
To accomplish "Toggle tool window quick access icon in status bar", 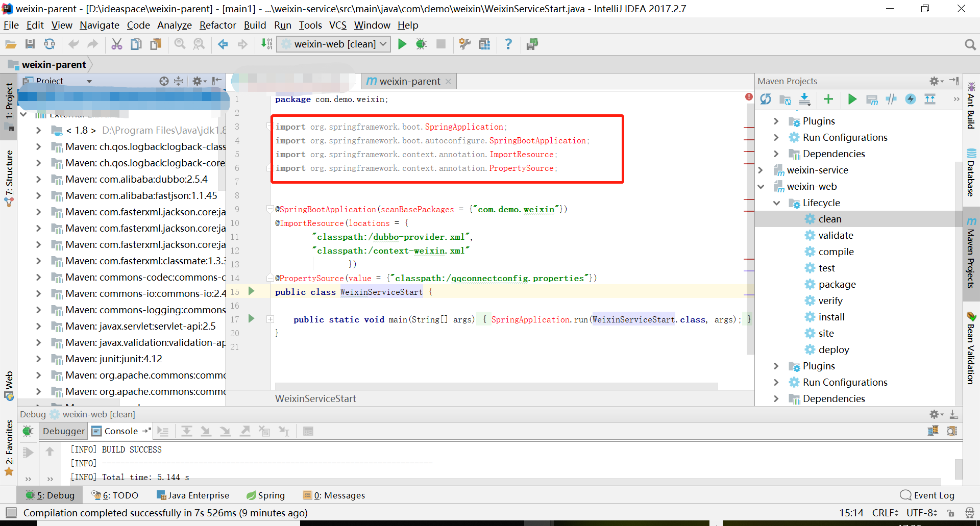I will point(11,512).
